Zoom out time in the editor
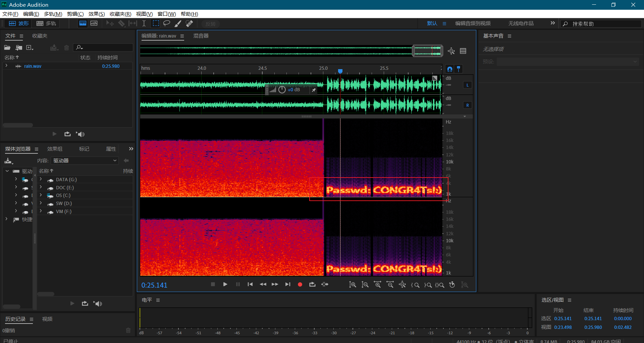 pyautogui.click(x=390, y=285)
